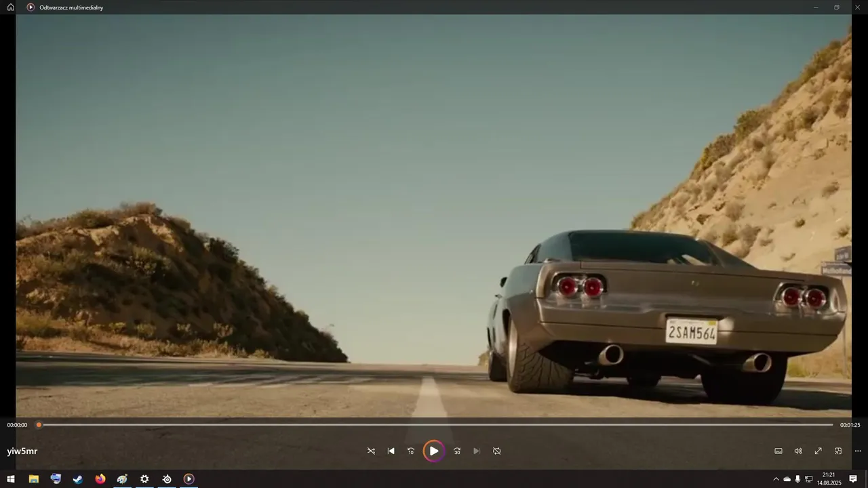This screenshot has width=868, height=488.
Task: Toggle repeat mode
Action: [x=497, y=451]
